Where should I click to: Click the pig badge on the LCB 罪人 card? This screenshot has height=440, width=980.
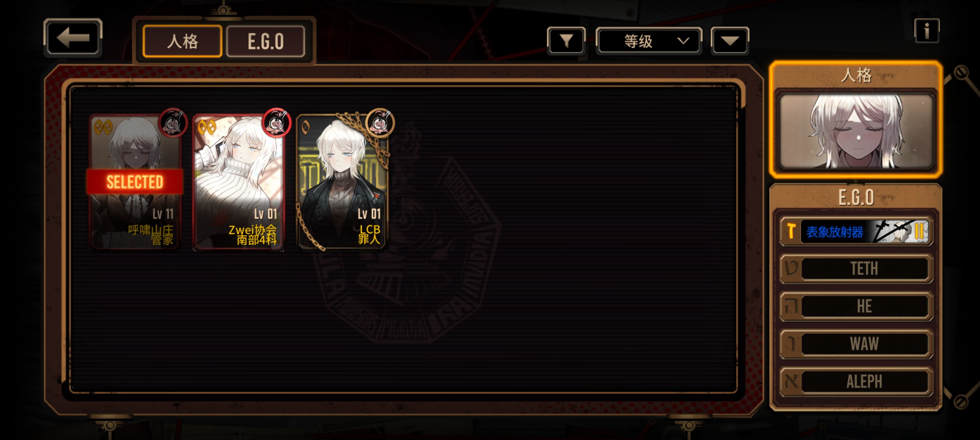(x=380, y=122)
